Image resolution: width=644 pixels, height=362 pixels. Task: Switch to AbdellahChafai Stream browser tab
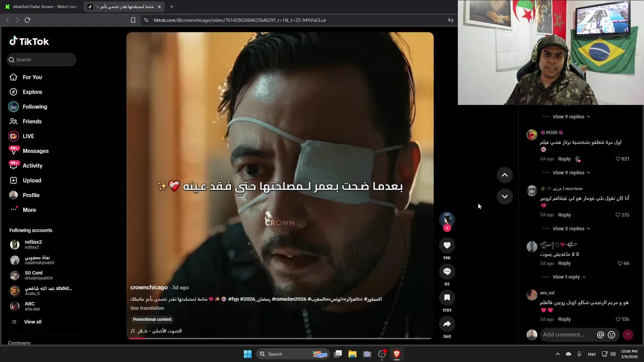[x=41, y=7]
